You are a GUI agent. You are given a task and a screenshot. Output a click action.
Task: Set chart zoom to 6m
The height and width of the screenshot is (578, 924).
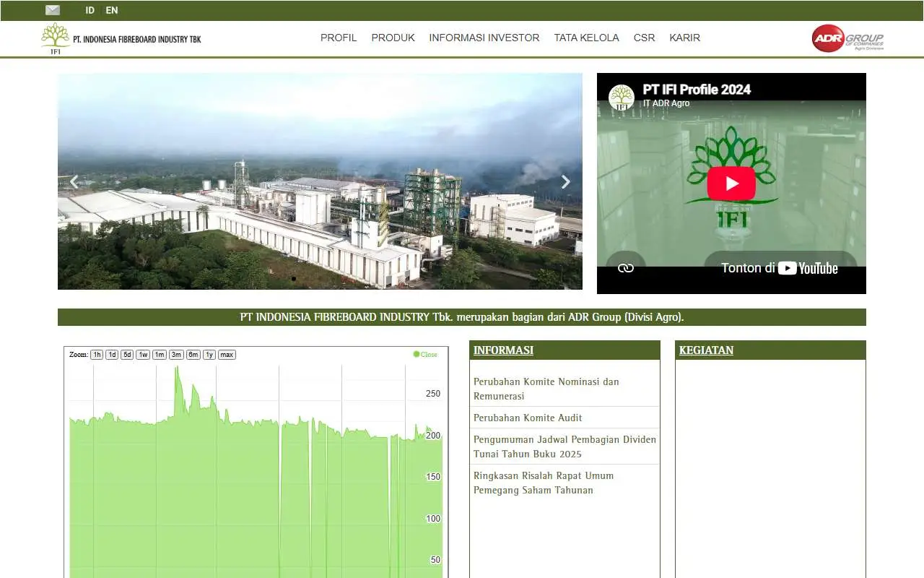[x=193, y=355]
